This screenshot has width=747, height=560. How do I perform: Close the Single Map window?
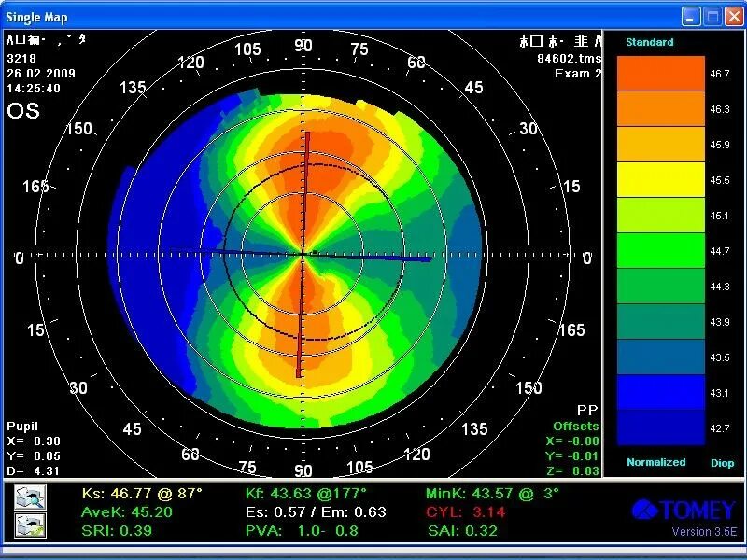(734, 17)
